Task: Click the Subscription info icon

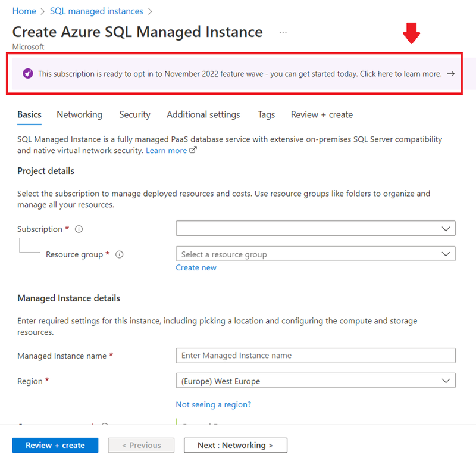Action: point(79,229)
